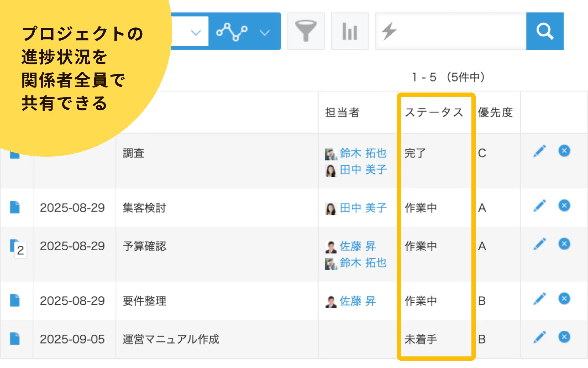Expand the view selector dropdown chevron
Image resolution: width=588 pixels, height=368 pixels.
pos(196,33)
